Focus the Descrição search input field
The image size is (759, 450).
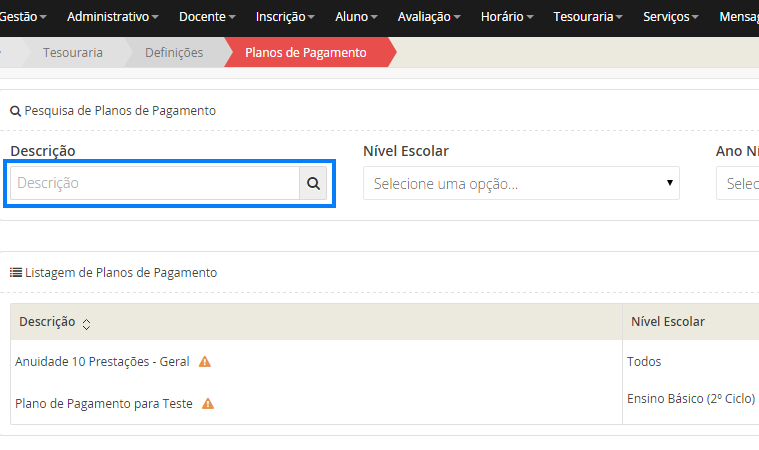click(x=155, y=183)
